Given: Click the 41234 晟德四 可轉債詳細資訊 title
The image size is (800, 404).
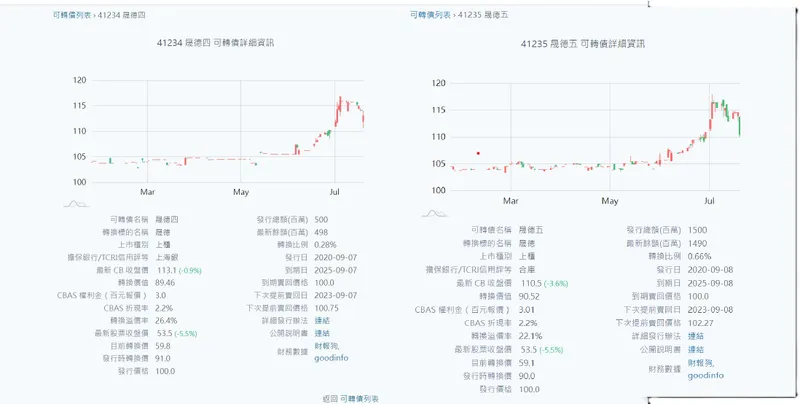Looking at the screenshot, I should pyautogui.click(x=216, y=43).
